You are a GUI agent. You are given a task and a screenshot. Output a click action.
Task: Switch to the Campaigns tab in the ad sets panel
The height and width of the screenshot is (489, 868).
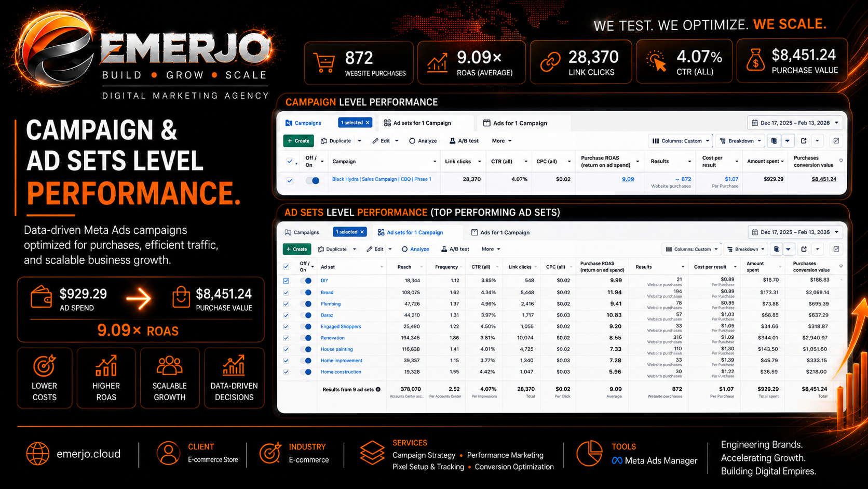(302, 232)
